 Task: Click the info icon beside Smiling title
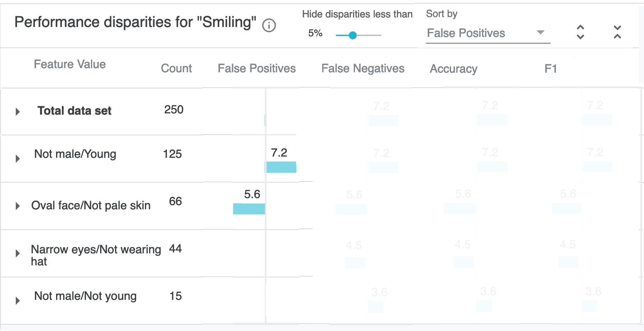[269, 26]
